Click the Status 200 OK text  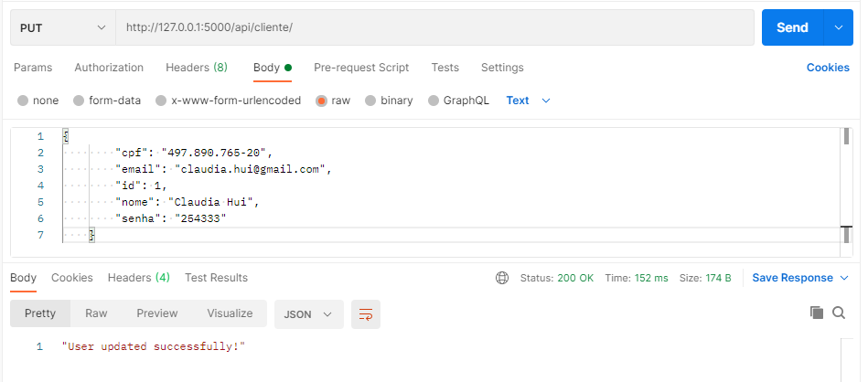click(557, 278)
